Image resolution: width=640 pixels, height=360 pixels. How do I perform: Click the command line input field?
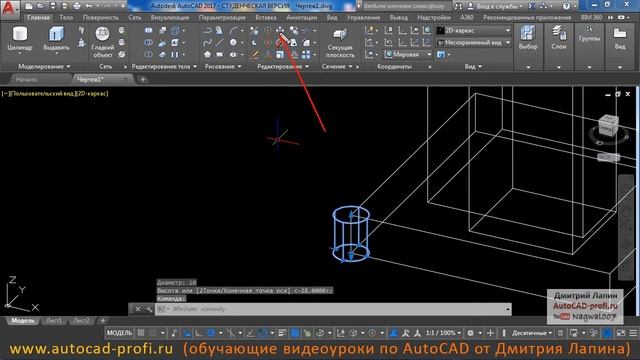(x=333, y=309)
